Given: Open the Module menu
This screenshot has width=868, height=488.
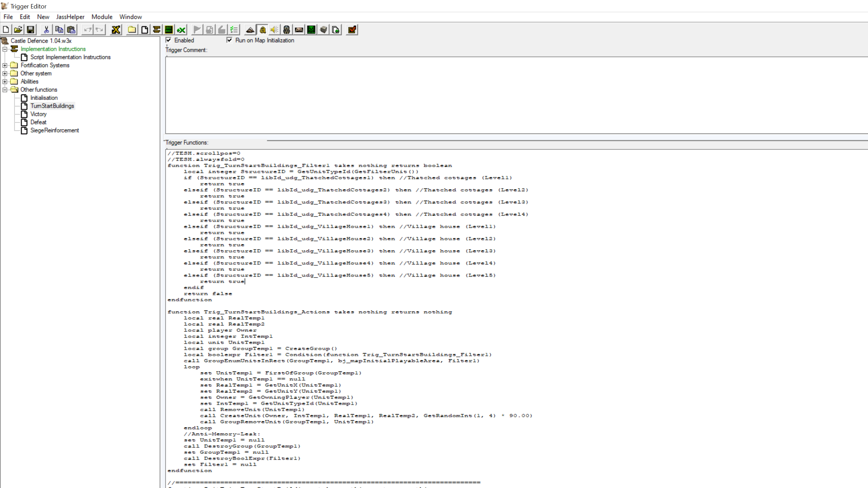Looking at the screenshot, I should click(x=102, y=17).
